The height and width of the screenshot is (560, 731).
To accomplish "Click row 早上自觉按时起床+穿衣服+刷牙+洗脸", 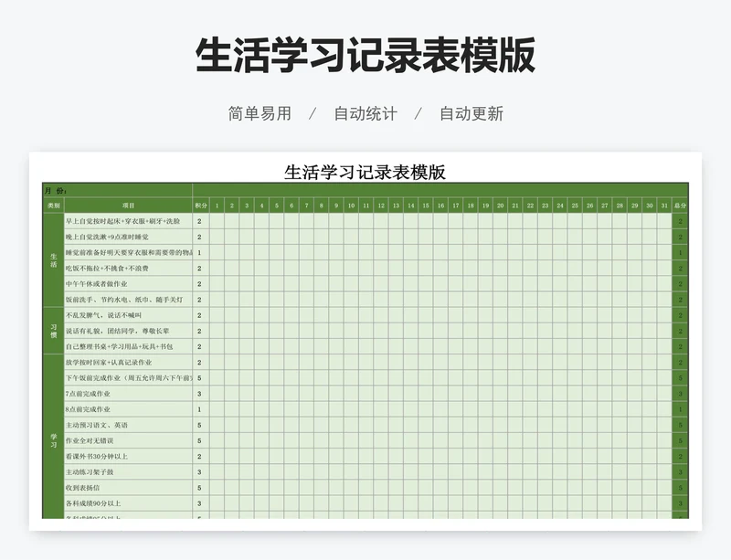I will [128, 221].
